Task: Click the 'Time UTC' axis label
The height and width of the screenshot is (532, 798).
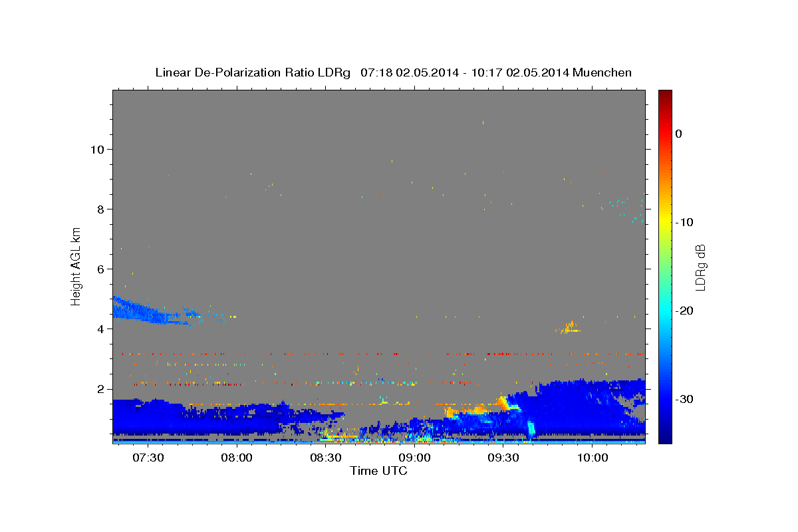Action: pyautogui.click(x=378, y=471)
